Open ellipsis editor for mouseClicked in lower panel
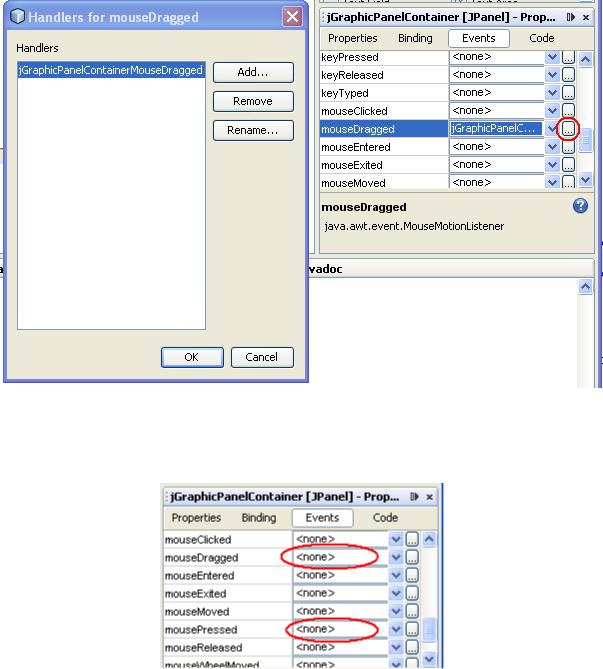The image size is (603, 669). click(x=412, y=539)
